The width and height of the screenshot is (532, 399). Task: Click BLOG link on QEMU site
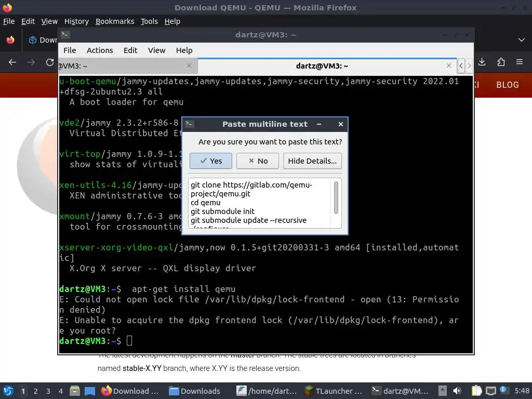click(x=508, y=85)
